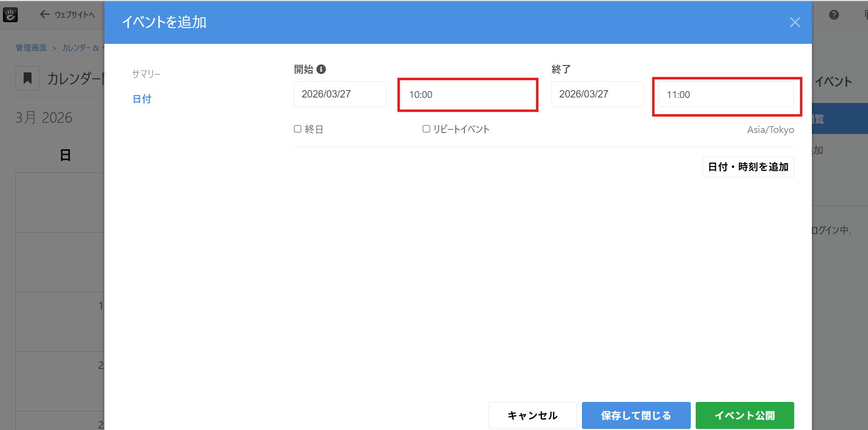Switch to the サマリー tab
Image resolution: width=868 pixels, height=430 pixels.
[x=146, y=74]
